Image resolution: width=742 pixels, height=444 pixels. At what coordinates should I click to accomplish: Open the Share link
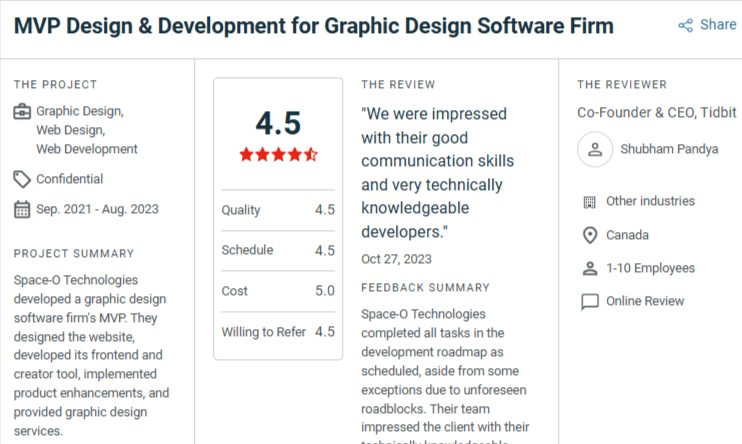click(x=717, y=25)
